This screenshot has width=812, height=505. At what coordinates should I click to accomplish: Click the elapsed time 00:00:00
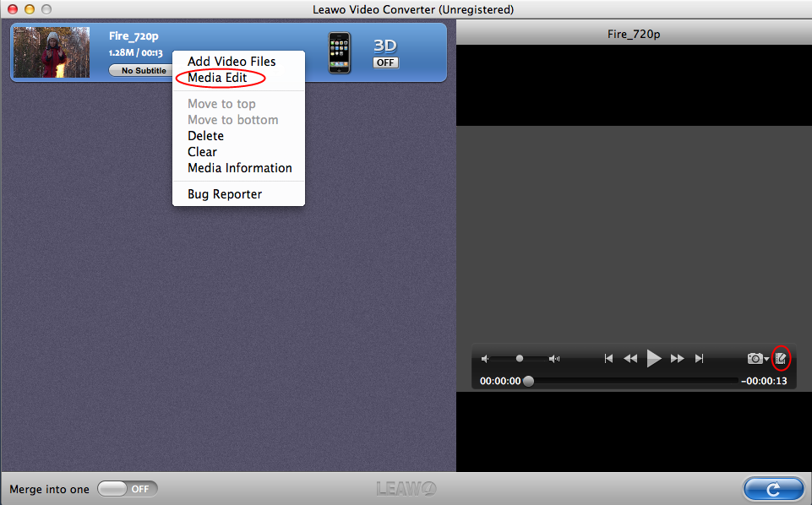point(500,381)
